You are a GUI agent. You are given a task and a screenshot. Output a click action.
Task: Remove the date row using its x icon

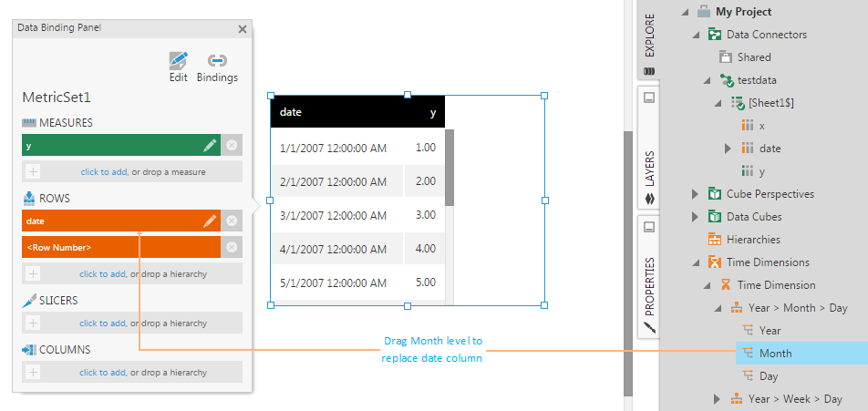point(232,221)
